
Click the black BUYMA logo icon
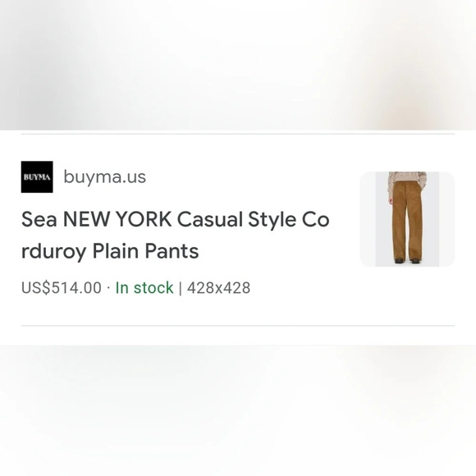(x=37, y=176)
